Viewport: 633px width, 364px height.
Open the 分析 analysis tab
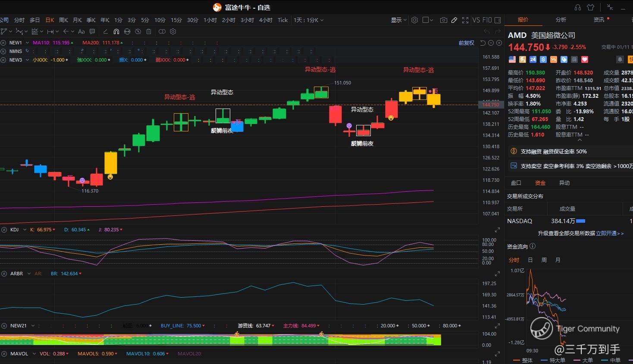click(x=561, y=20)
